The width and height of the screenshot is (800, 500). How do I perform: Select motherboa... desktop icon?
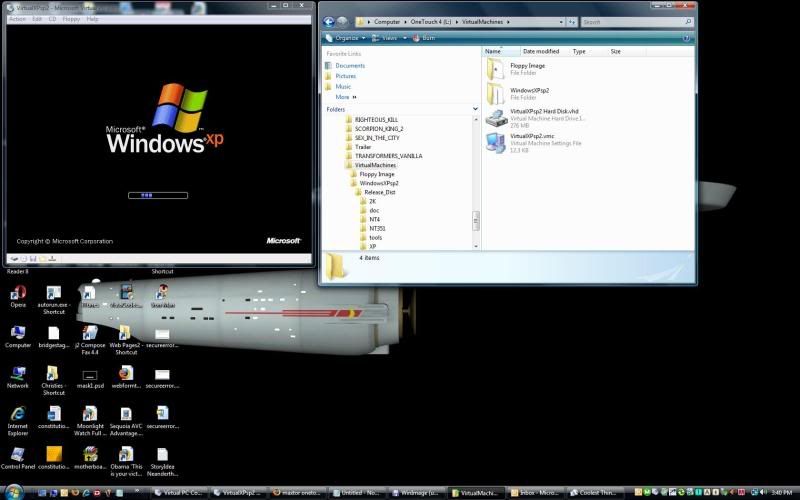90,458
